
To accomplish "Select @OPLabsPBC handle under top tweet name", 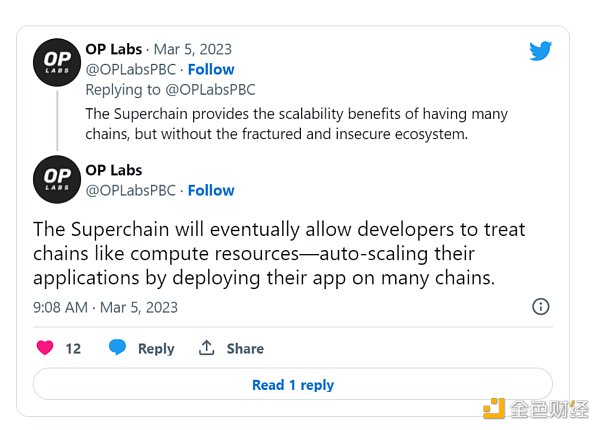I will [130, 69].
